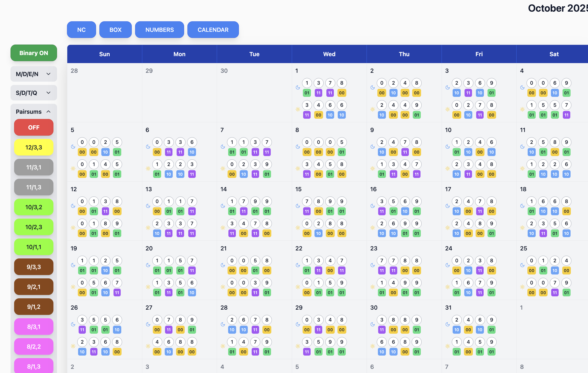Click the moon icon on October 10
Viewport: 588px width, 373px height.
tap(448, 147)
